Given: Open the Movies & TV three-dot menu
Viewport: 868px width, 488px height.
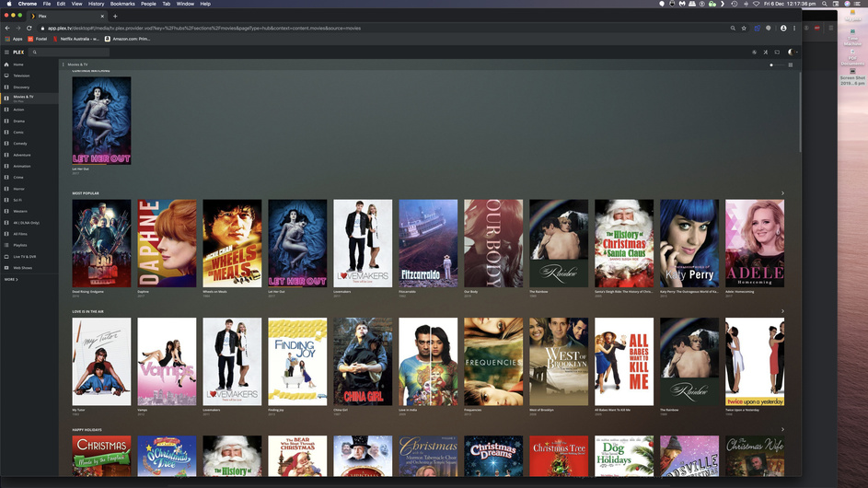Looking at the screenshot, I should point(64,64).
